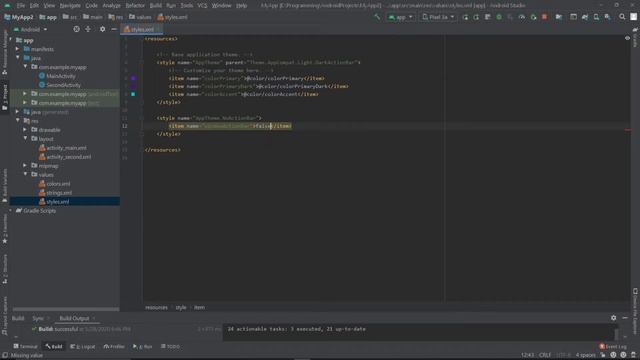640x360 pixels.
Task: Collapse the layout folder
Action: tap(25, 139)
